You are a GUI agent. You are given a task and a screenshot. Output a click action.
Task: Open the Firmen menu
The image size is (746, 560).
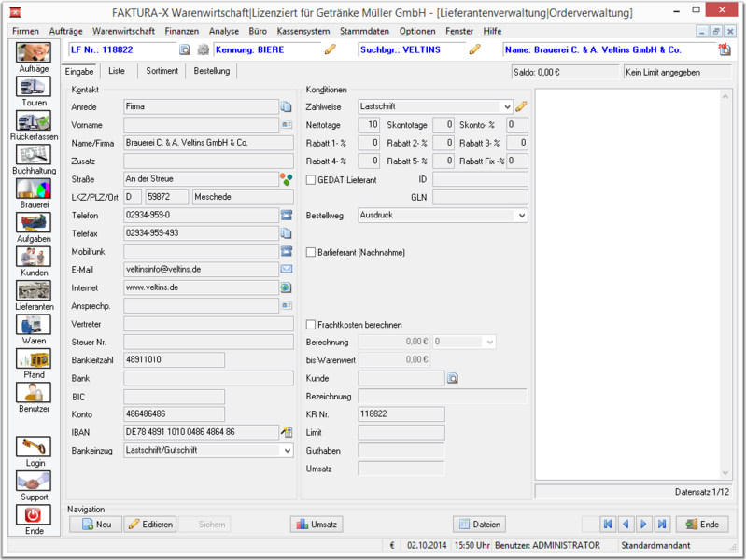[x=25, y=31]
